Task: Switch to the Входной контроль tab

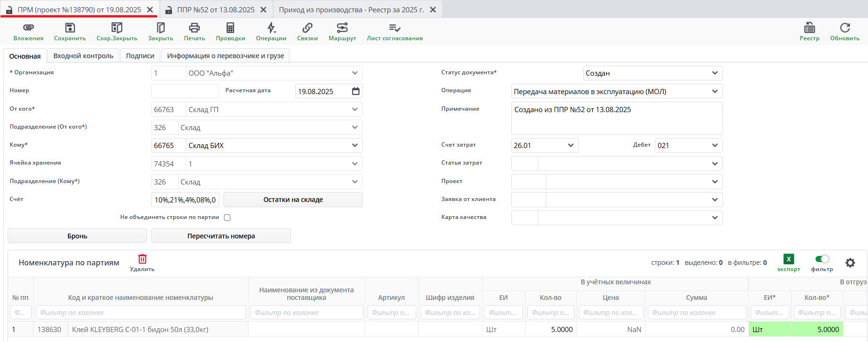Action: 83,56
